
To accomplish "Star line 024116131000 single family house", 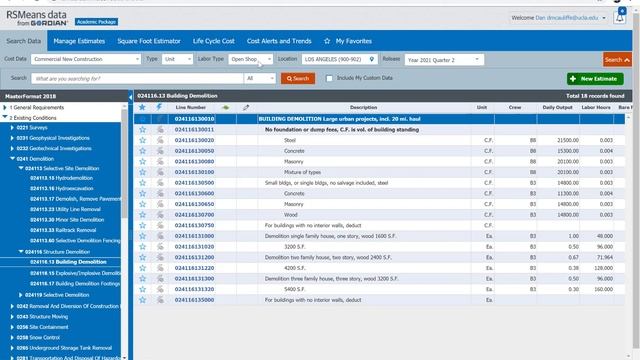I will pos(142,236).
